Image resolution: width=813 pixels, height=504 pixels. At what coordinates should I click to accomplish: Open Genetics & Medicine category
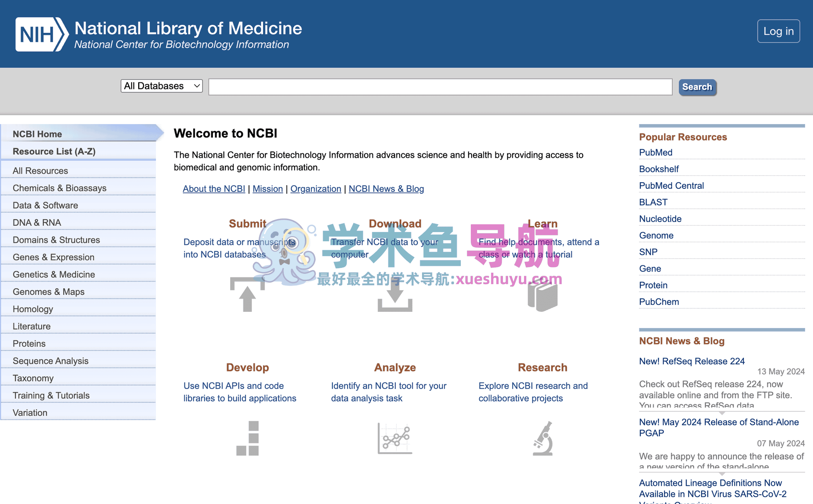coord(78,274)
